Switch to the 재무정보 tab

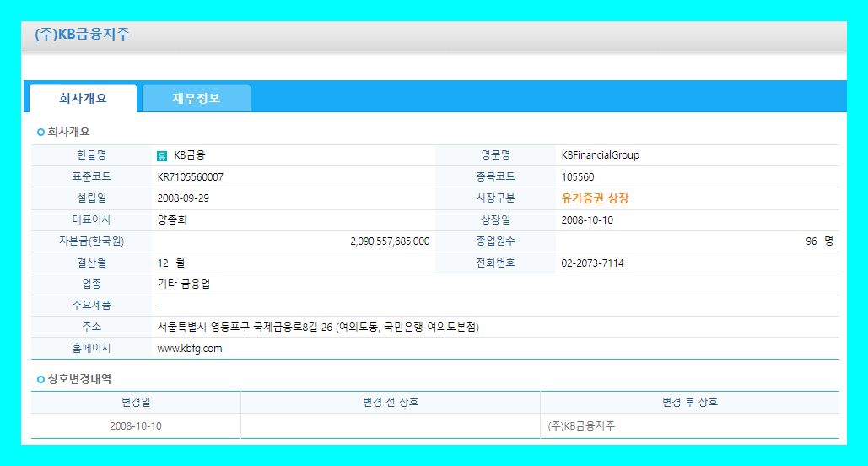pyautogui.click(x=197, y=98)
